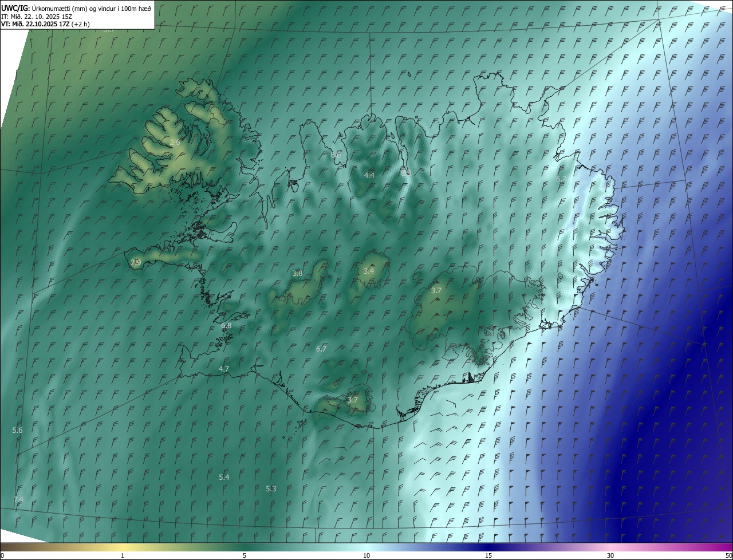
Task: Click the 8.0 value on the map
Action: [336, 155]
